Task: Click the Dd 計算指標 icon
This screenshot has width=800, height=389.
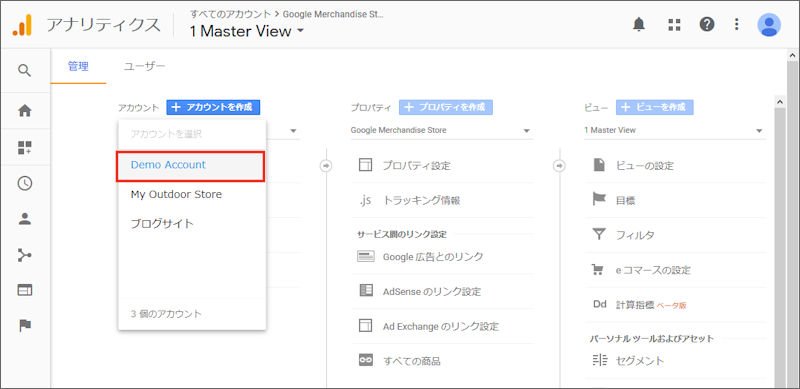Action: [x=599, y=304]
